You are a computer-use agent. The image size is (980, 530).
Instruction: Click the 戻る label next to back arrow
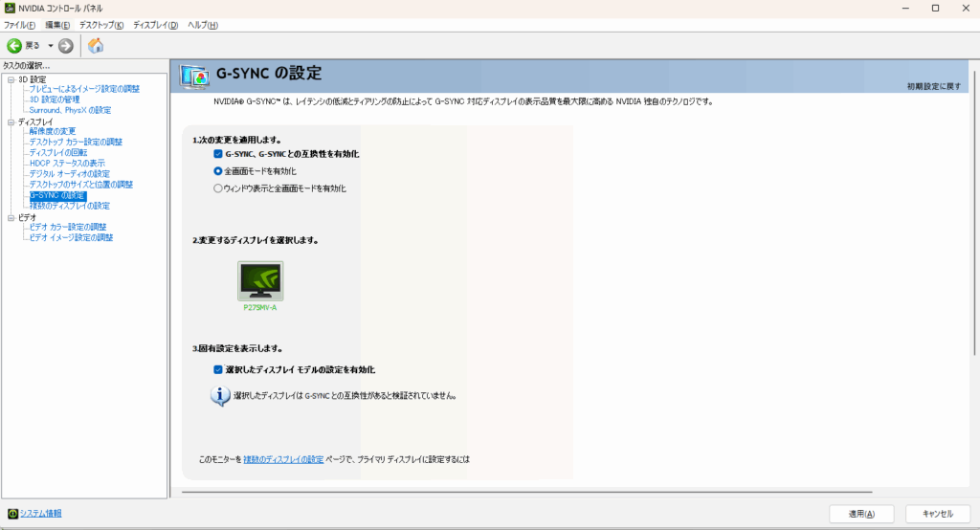(33, 46)
